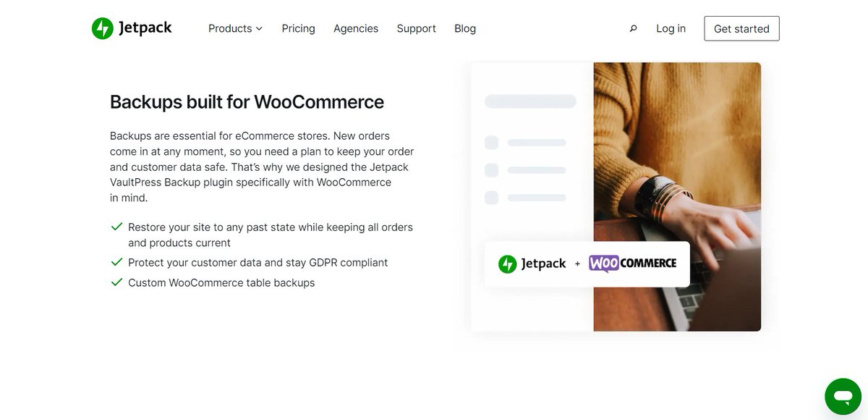Viewport: 868px width, 420px height.
Task: Go to the Pricing page
Action: (298, 29)
